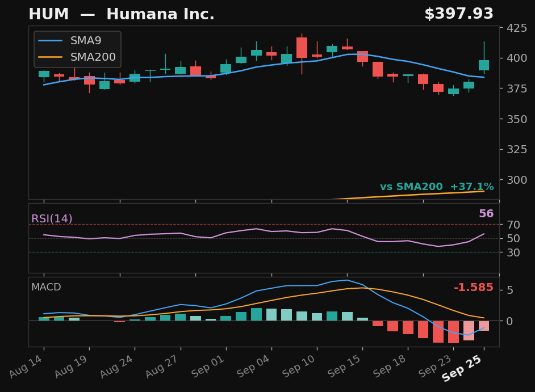Screen dimensions: 535x392
Task: Click the MACD panel label
Action: pyautogui.click(x=46, y=287)
